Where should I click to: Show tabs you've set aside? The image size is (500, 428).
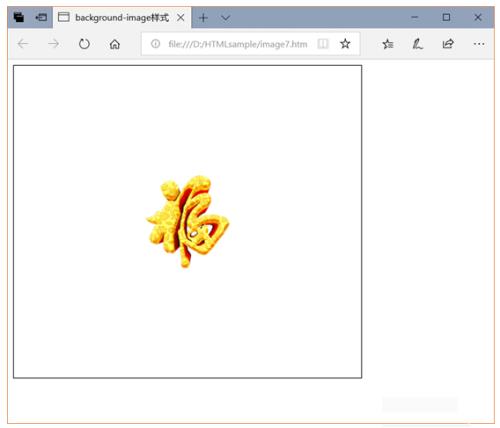(x=19, y=17)
